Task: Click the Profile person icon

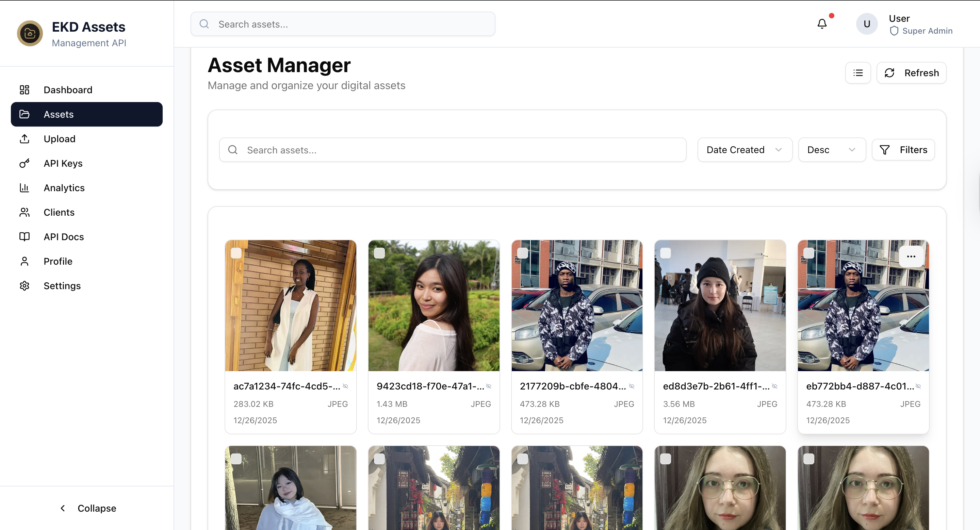Action: pos(24,261)
